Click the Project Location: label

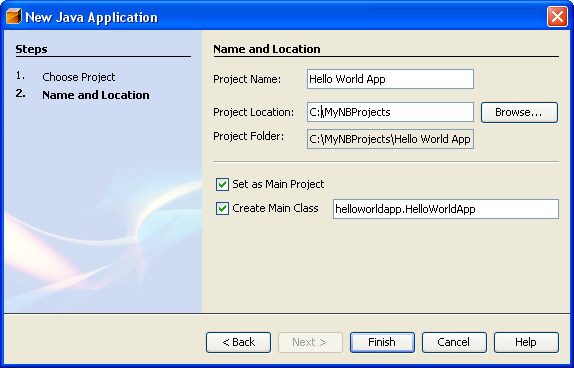(x=253, y=112)
